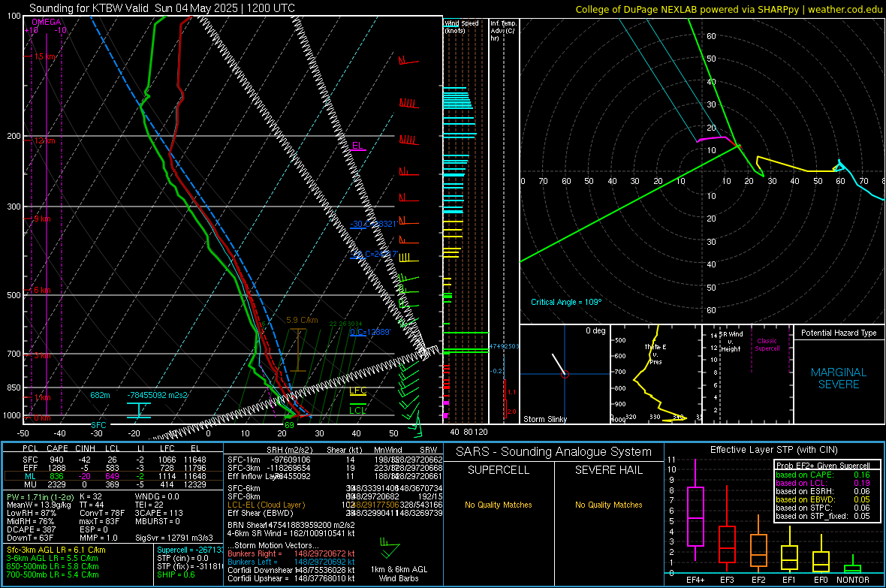Select the SFC parcel row in the CAPE table
This screenshot has width=886, height=588.
pos(113,460)
